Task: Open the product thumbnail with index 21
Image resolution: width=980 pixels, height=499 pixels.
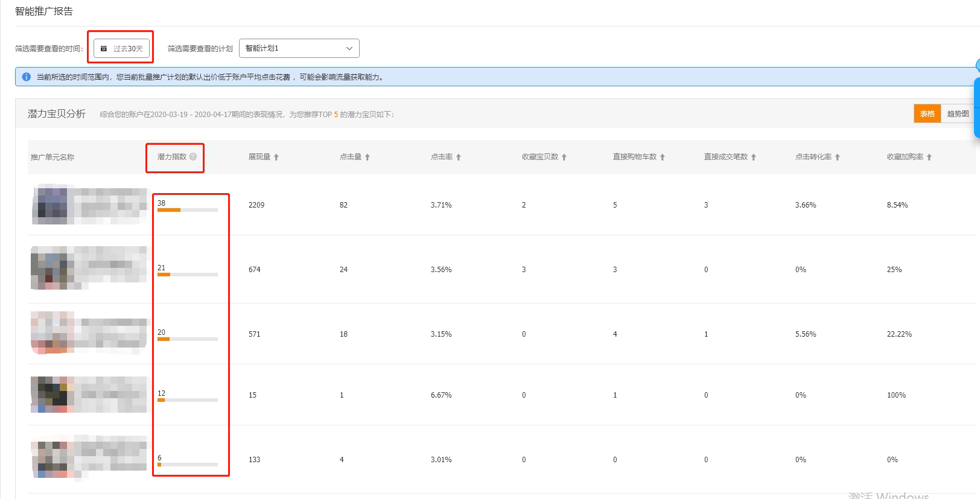Action: [53, 267]
